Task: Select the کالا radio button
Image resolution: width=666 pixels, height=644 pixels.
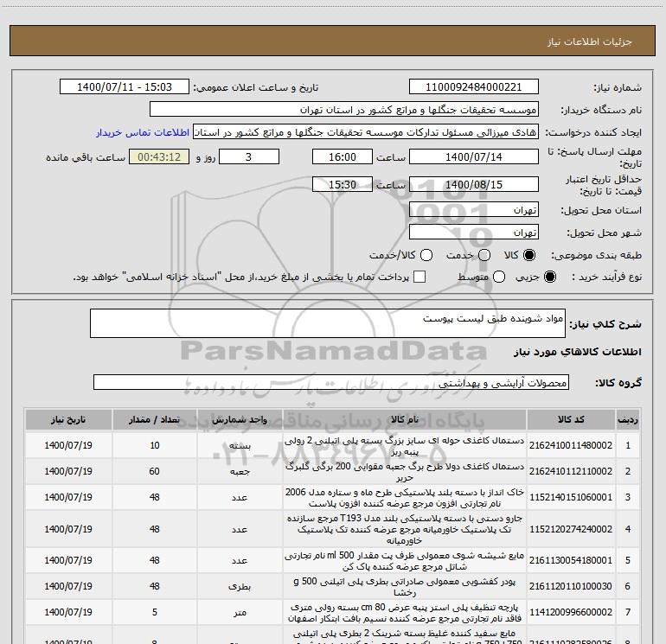Action: pyautogui.click(x=529, y=255)
